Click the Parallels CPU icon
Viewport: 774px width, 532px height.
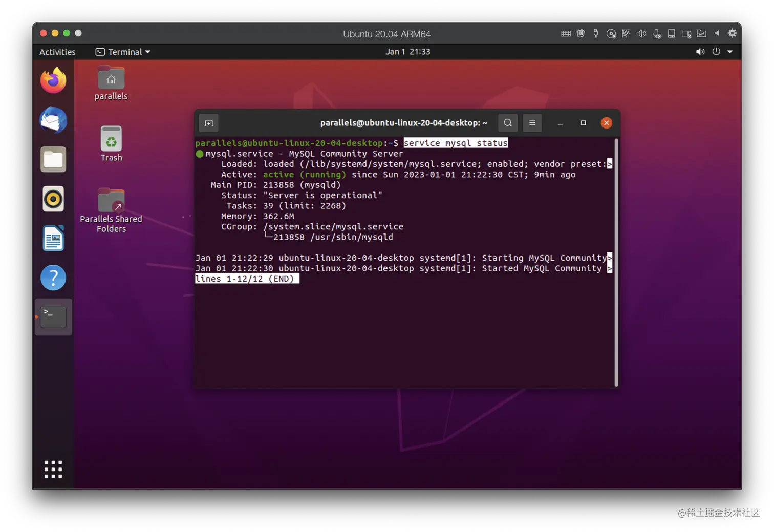point(580,33)
